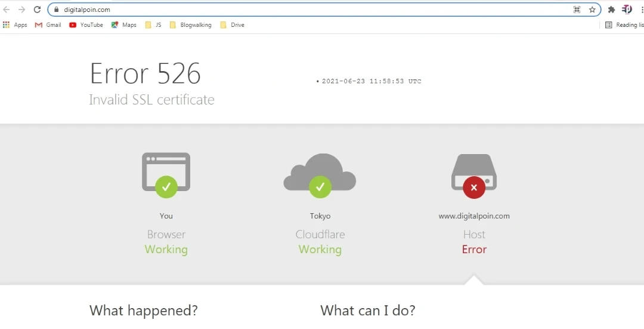Open the JS bookmarks folder
The width and height of the screenshot is (644, 329).
pyautogui.click(x=153, y=24)
